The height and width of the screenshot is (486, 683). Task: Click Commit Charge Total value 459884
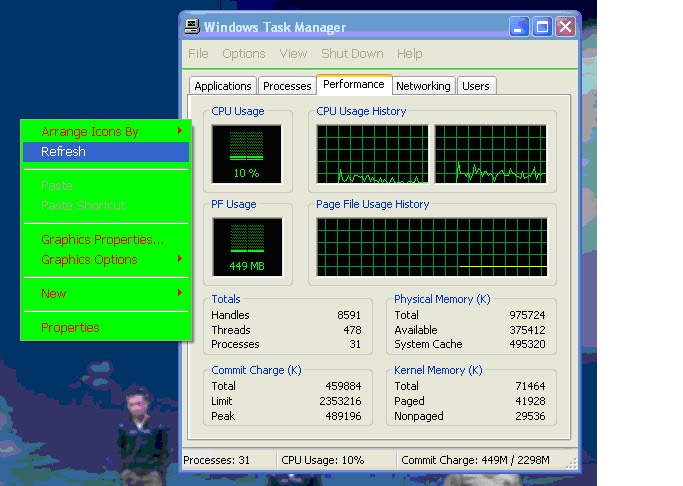point(343,386)
